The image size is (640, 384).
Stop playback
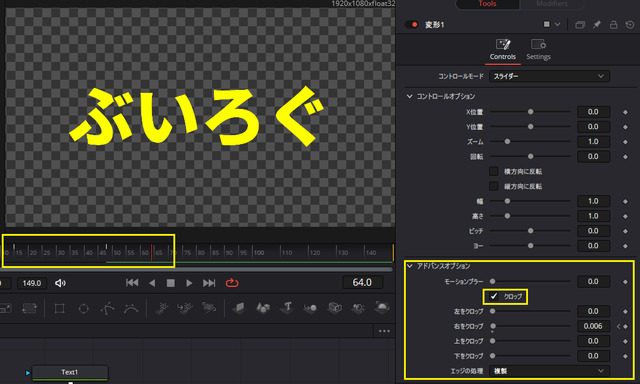point(171,283)
